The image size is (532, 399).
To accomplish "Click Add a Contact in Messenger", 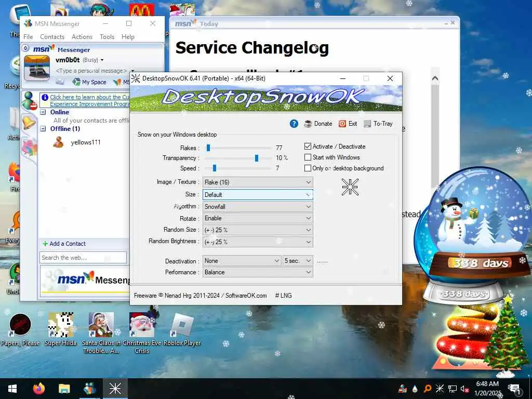I will click(64, 244).
